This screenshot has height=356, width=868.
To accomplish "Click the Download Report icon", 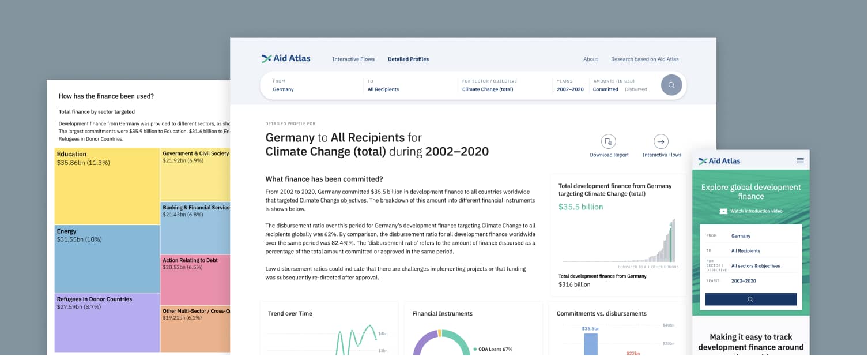I will pos(609,141).
